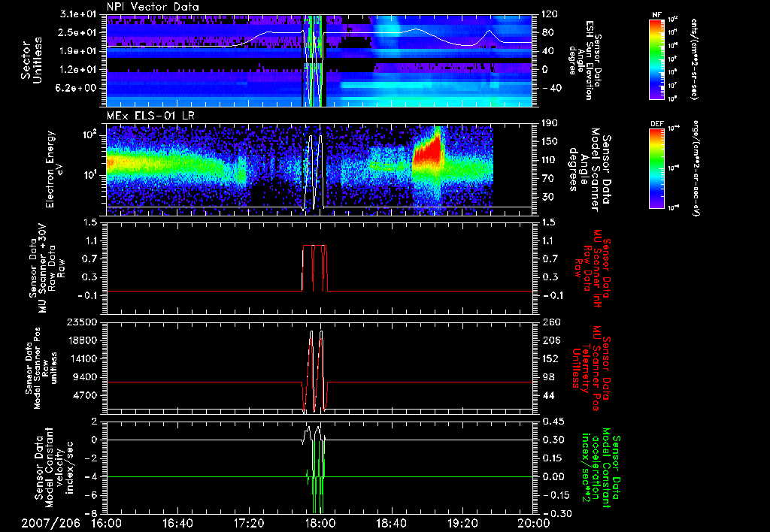Click the 16:00 time axis label
The height and width of the screenshot is (532, 770).
tap(107, 523)
